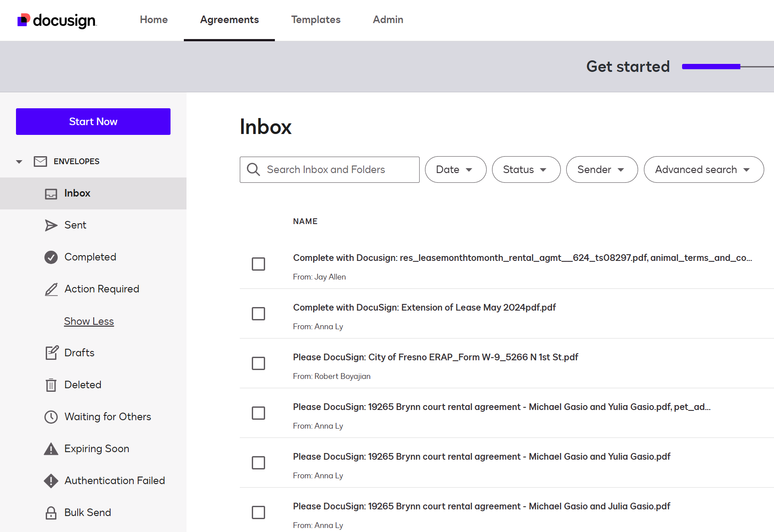The width and height of the screenshot is (774, 532).
Task: Switch to the Templates tab
Action: coord(316,20)
